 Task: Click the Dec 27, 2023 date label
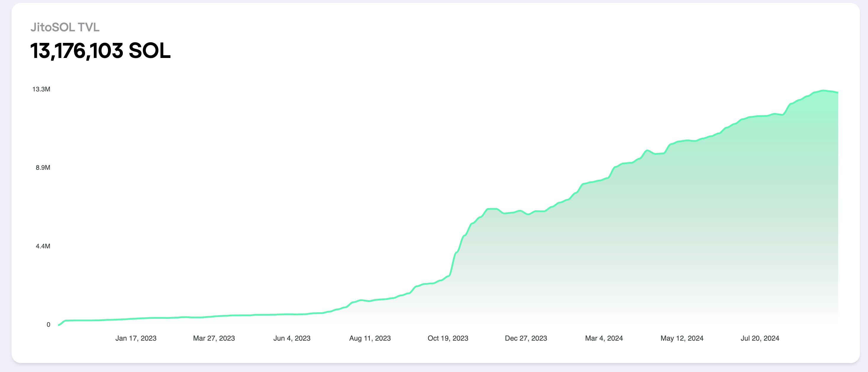click(526, 338)
